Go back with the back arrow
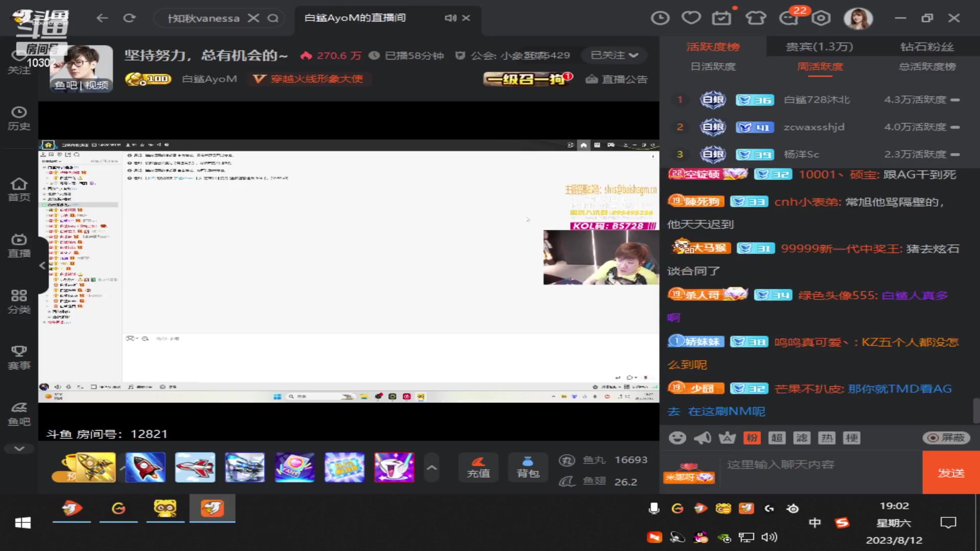This screenshot has height=551, width=980. coord(102,18)
